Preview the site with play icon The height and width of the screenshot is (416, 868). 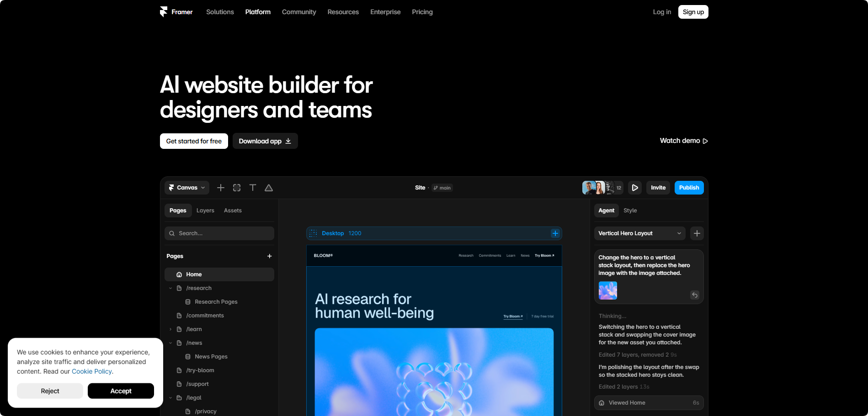point(635,188)
